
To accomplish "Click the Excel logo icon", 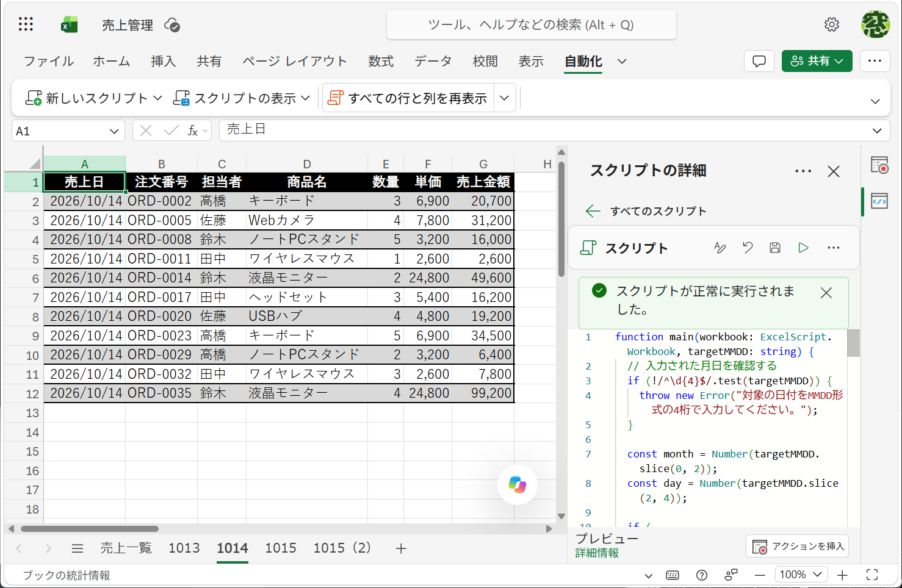I will (69, 24).
